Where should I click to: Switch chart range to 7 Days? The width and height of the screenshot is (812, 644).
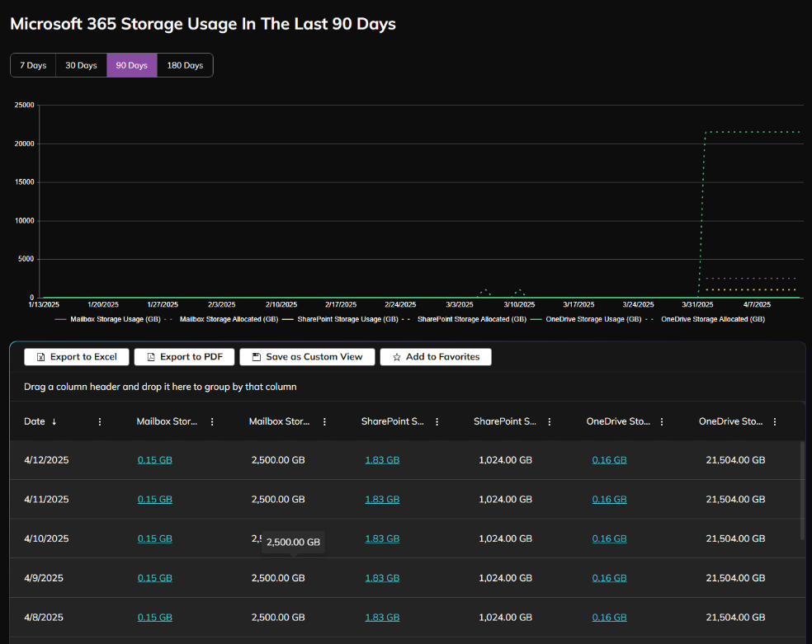click(x=33, y=65)
